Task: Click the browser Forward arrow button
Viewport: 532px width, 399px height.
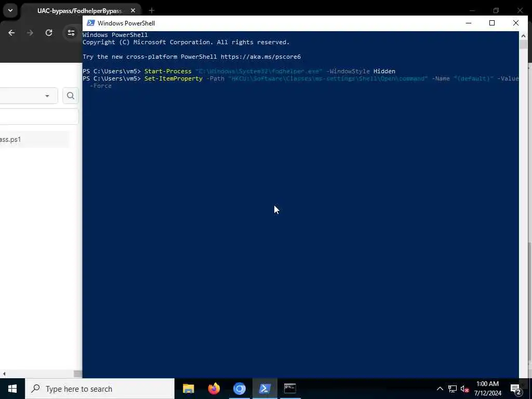Action: tap(30, 33)
